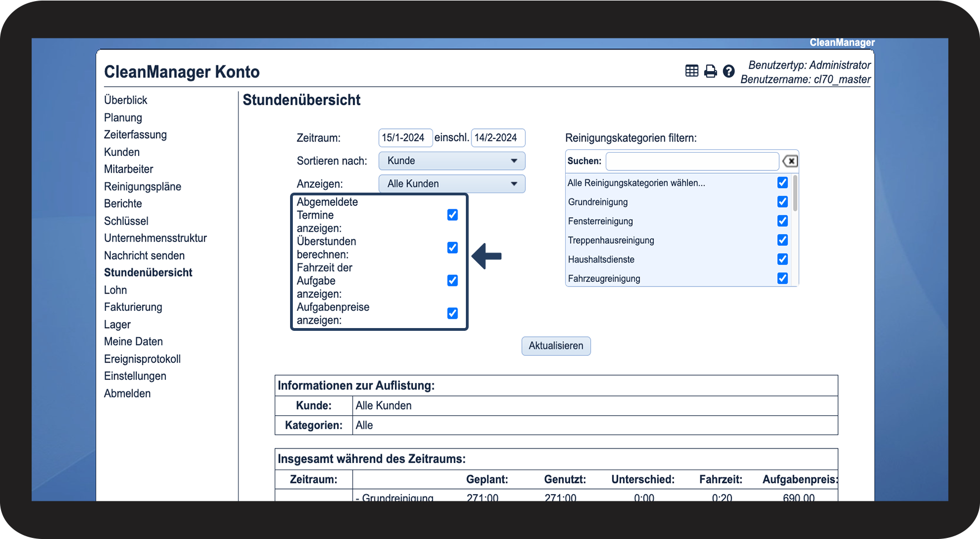This screenshot has width=980, height=539.
Task: Click the table/spreadsheet export icon
Action: pos(692,71)
